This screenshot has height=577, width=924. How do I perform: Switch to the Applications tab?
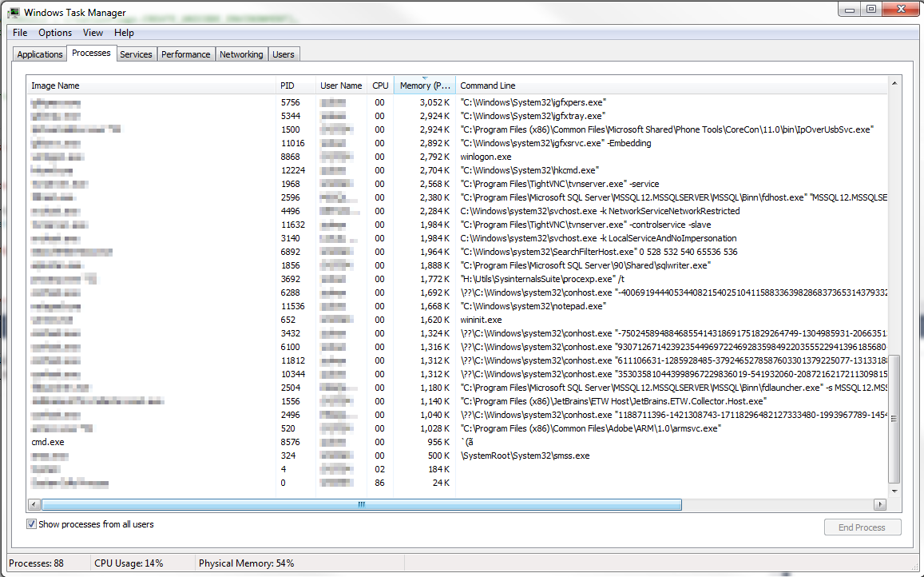click(x=39, y=54)
